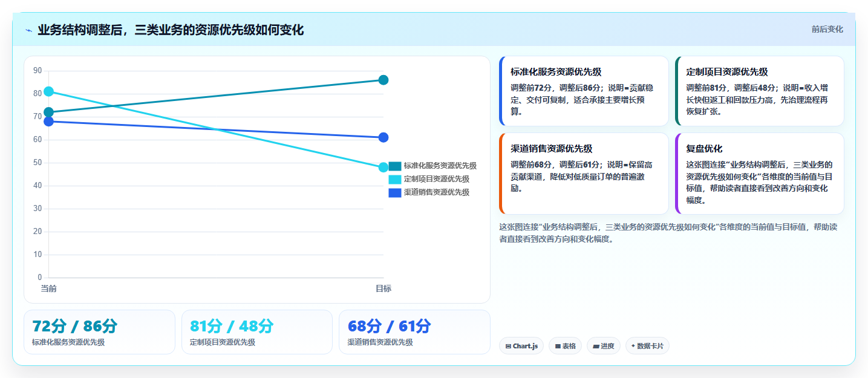Viewport: 868px width, 378px height.
Task: Toggle 渠道销售资源优先级 legend color box
Action: [394, 192]
